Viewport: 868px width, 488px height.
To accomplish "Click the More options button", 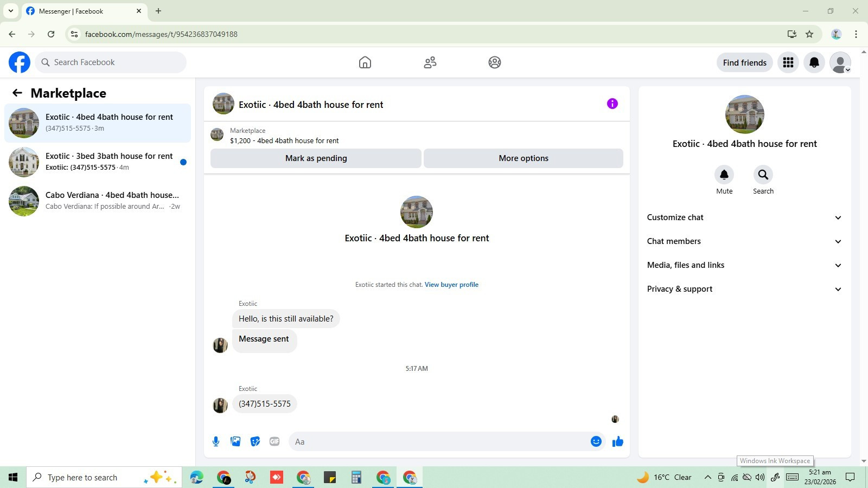I will click(x=524, y=158).
